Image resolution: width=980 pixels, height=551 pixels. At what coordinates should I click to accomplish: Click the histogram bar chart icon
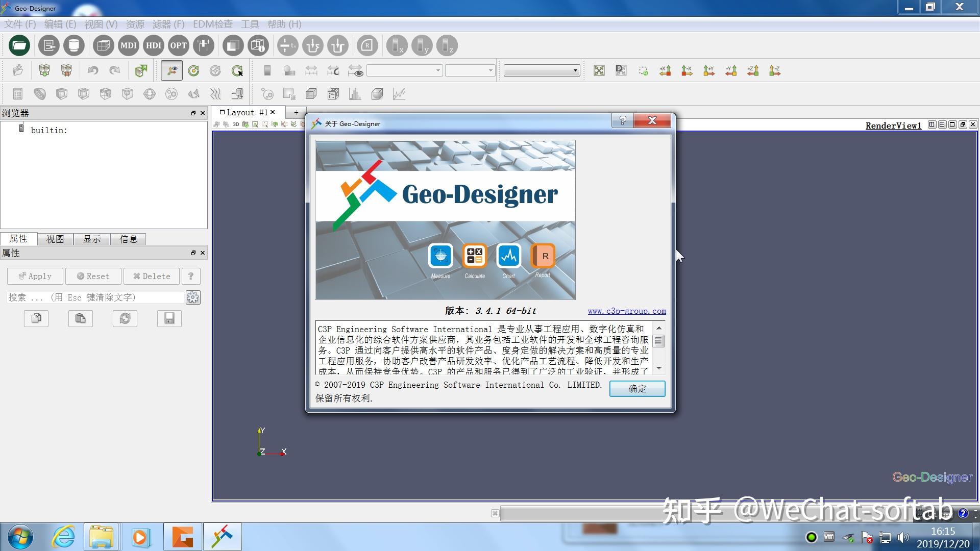pyautogui.click(x=355, y=94)
